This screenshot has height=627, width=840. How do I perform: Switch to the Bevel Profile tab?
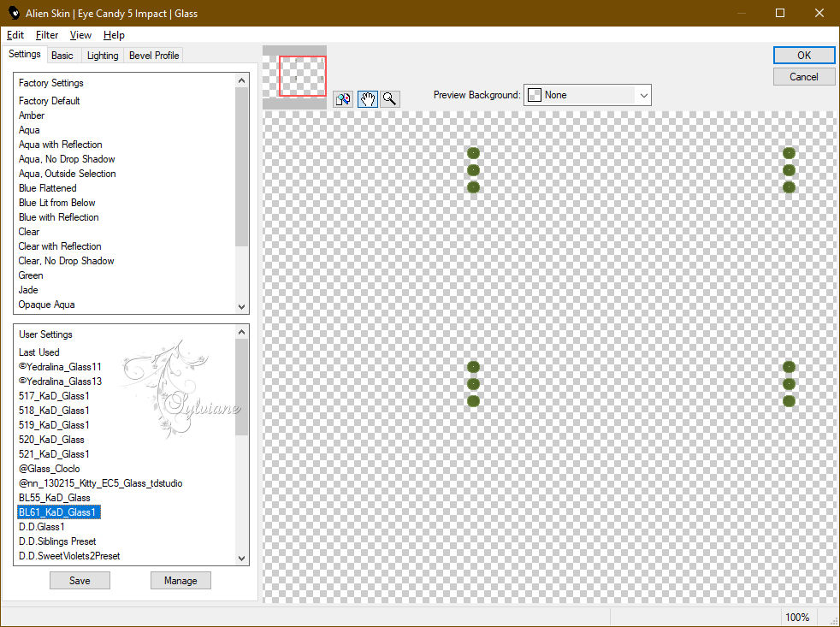[154, 56]
